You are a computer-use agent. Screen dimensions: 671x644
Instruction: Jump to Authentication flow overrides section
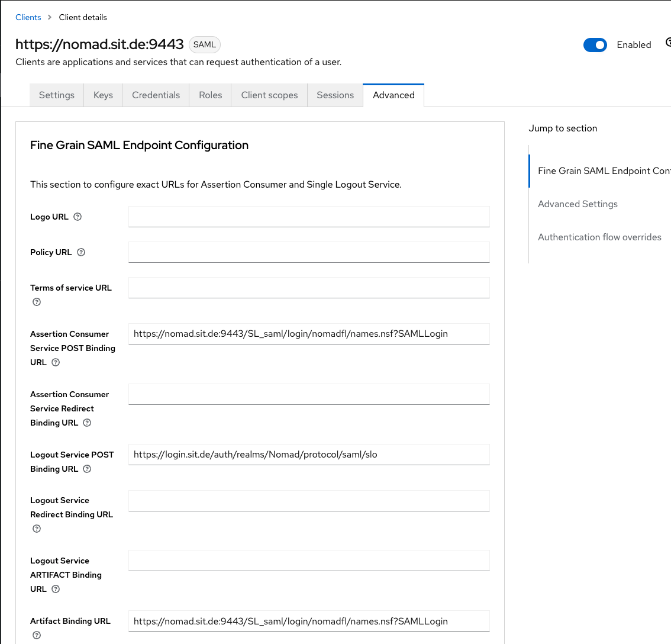pyautogui.click(x=599, y=237)
